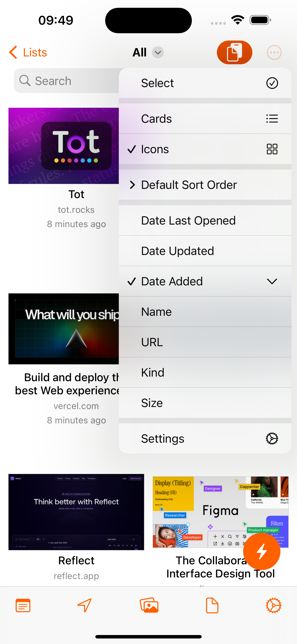Image resolution: width=297 pixels, height=644 pixels.
Task: Open the Tot thumbnail
Action: [64, 146]
